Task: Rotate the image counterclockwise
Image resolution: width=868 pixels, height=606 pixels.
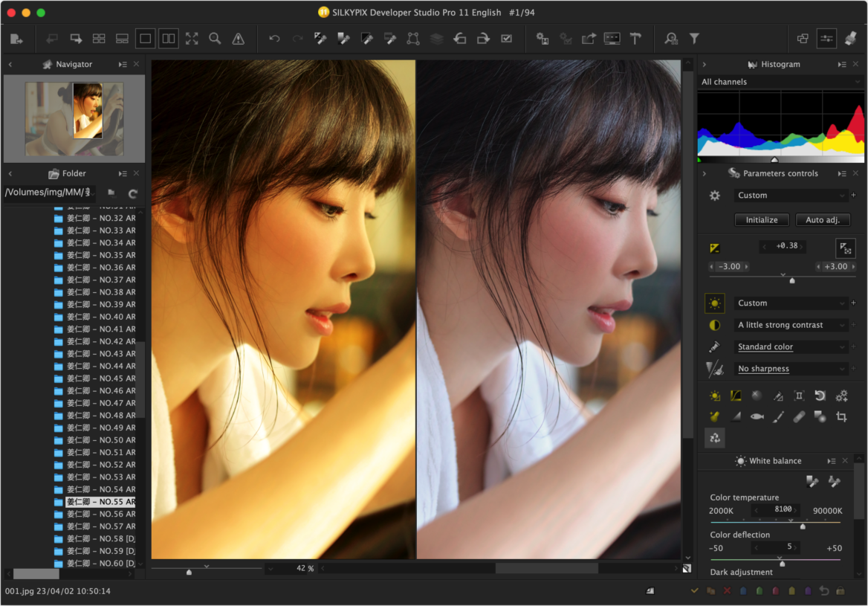Action: tap(459, 39)
